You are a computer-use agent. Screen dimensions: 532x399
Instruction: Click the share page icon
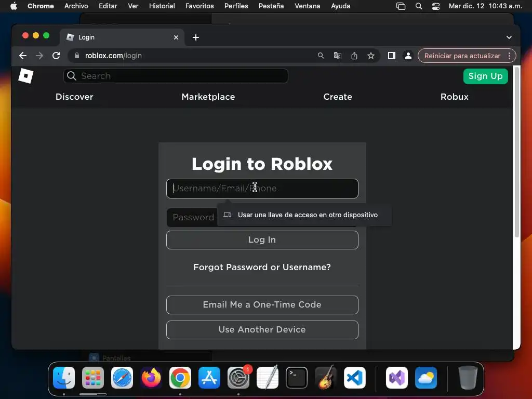click(354, 56)
